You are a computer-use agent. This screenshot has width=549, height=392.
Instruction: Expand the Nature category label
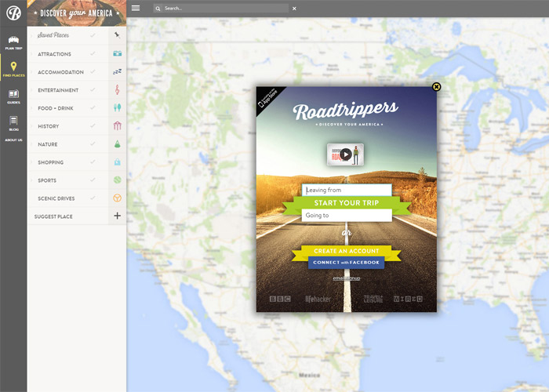(48, 144)
